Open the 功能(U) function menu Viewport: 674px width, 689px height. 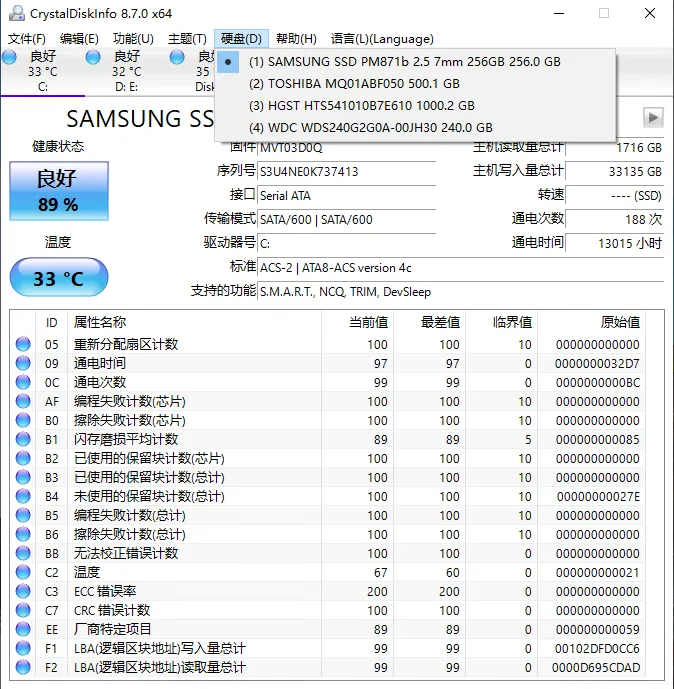pos(133,39)
